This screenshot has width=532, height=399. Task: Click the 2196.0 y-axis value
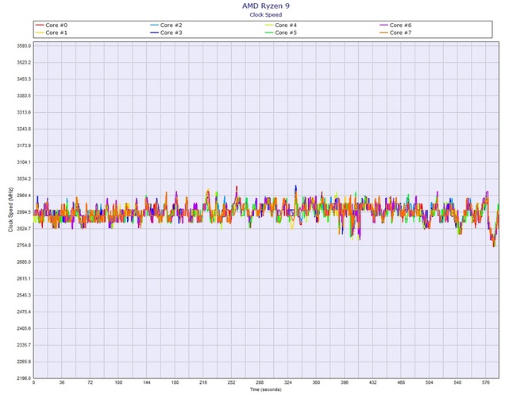[24, 378]
